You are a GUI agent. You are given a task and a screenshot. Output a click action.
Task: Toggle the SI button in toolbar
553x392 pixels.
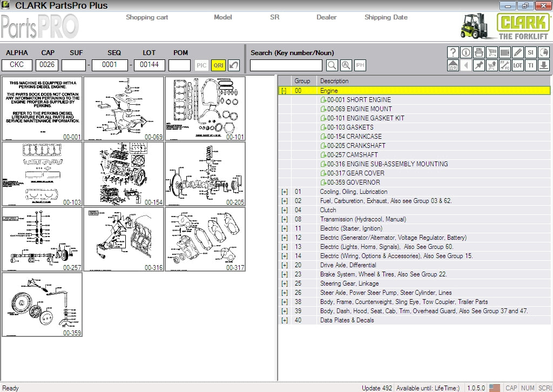point(531,52)
